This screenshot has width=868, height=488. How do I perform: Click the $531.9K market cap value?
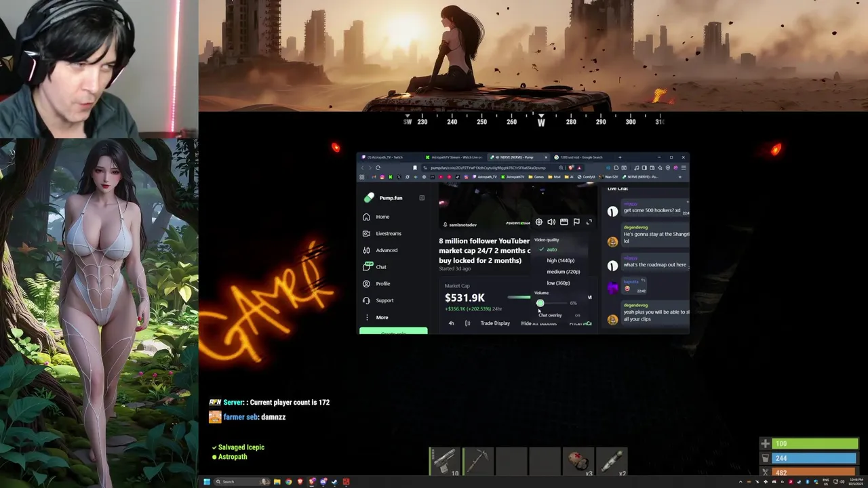465,298
